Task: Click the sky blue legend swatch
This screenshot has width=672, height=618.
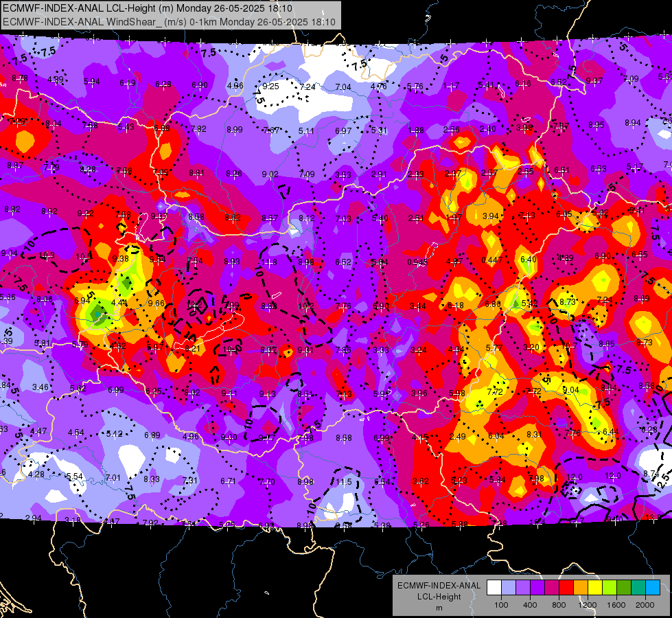Action: (x=653, y=588)
